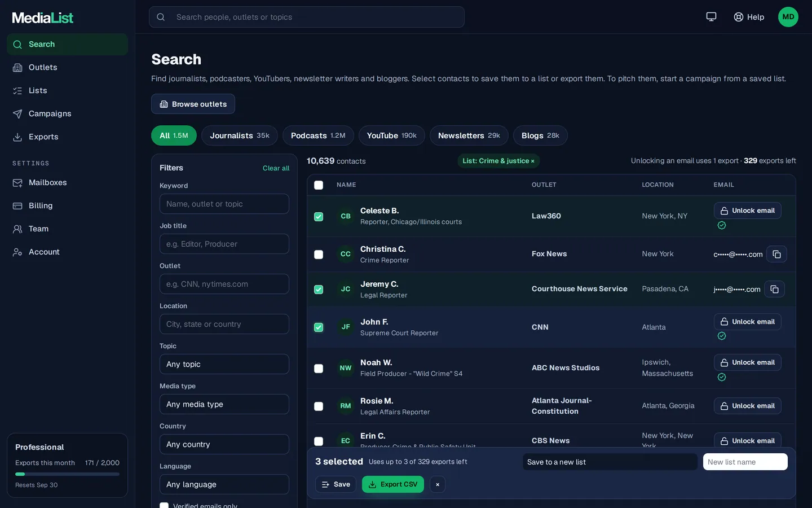Image resolution: width=812 pixels, height=508 pixels.
Task: Go to Search in the sidebar
Action: (x=67, y=44)
